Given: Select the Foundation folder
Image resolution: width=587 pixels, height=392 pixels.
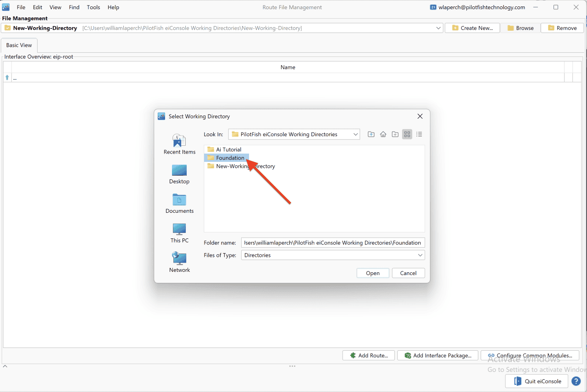Looking at the screenshot, I should coord(226,158).
